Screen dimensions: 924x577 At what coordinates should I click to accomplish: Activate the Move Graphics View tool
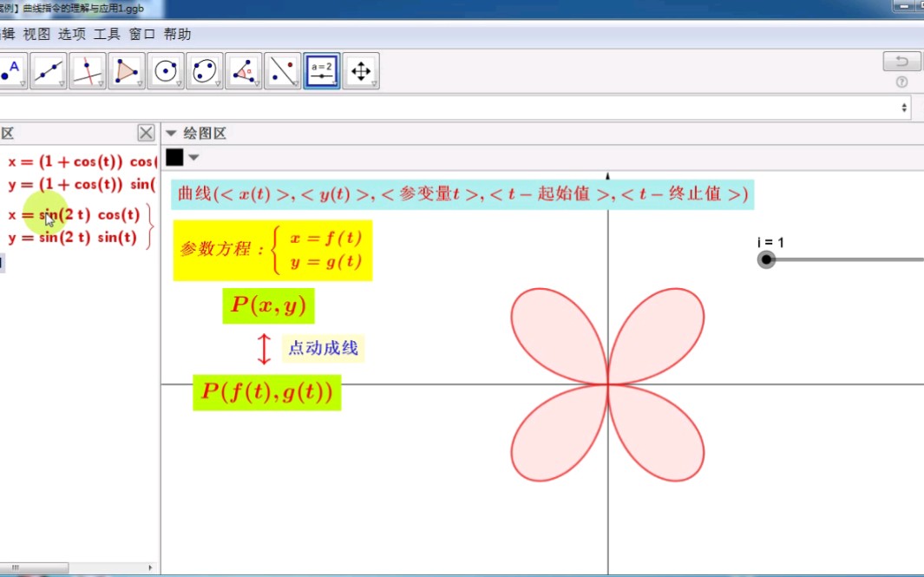point(361,69)
